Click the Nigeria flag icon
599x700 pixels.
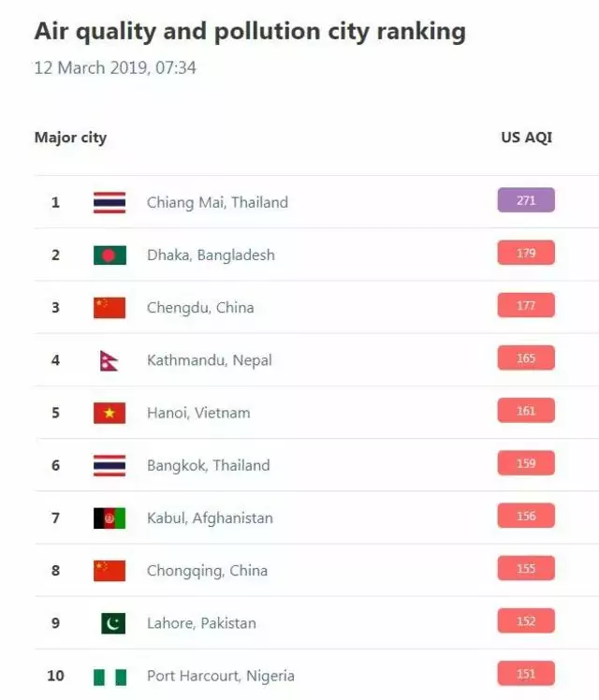click(x=110, y=676)
